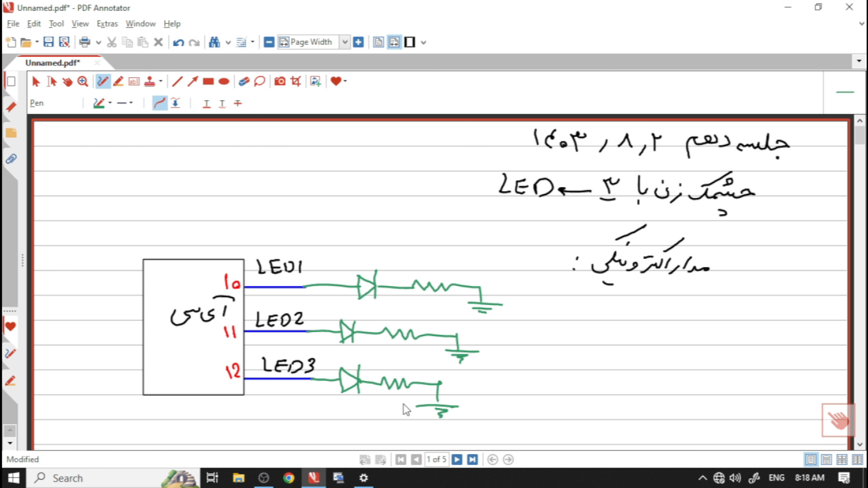The height and width of the screenshot is (488, 868).
Task: Open the Tool menu
Action: click(56, 24)
